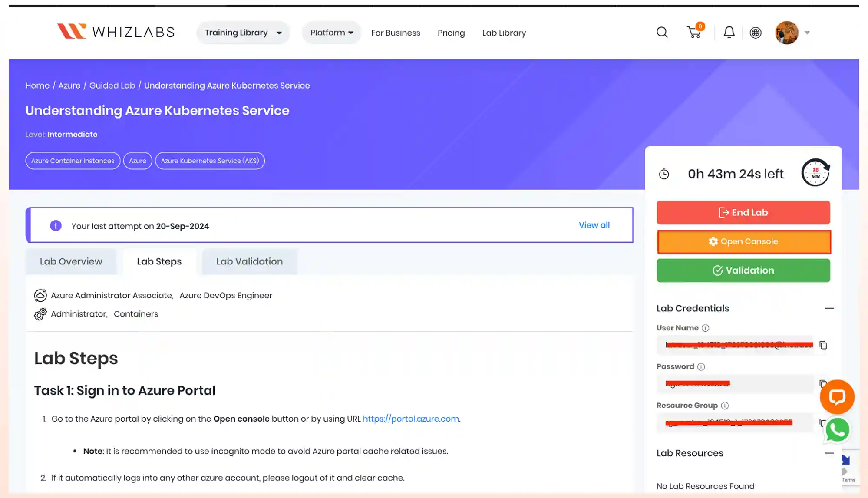Go to For Business page
Image resolution: width=868 pixels, height=498 pixels.
click(x=396, y=33)
